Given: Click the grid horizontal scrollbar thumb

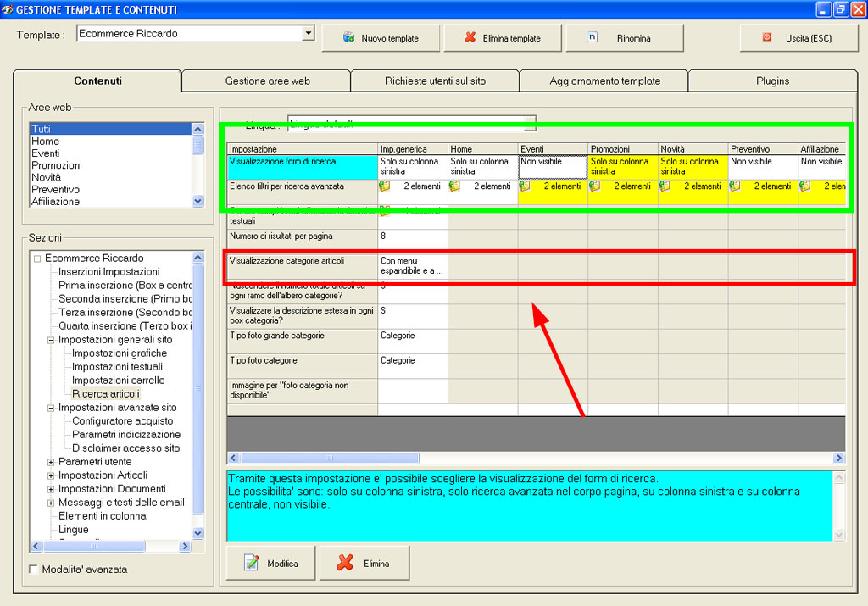Looking at the screenshot, I should [330, 458].
